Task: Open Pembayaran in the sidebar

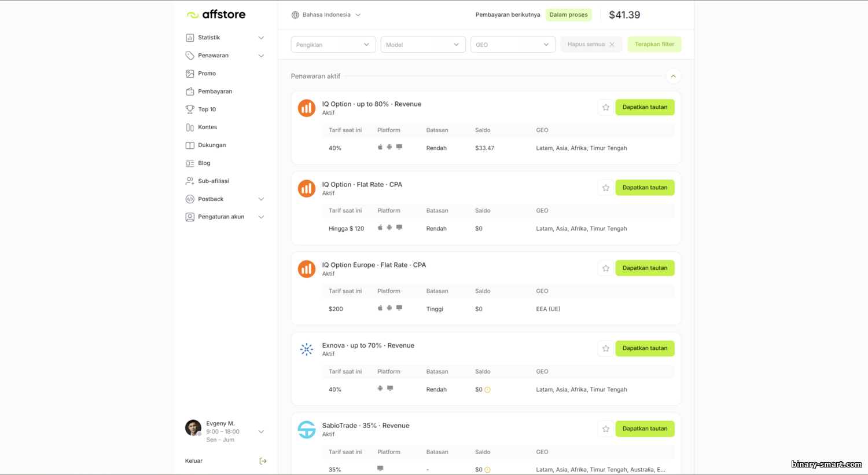Action: (x=215, y=92)
